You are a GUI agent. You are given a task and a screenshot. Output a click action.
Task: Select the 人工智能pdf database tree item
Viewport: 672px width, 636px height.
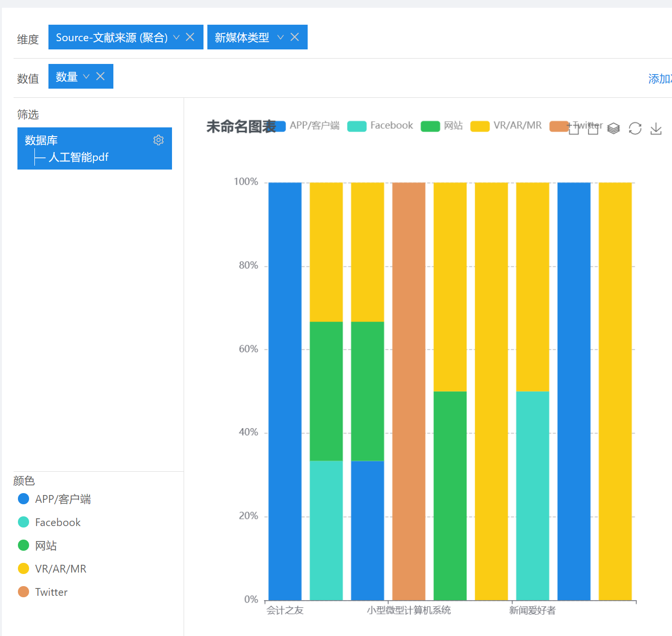78,157
